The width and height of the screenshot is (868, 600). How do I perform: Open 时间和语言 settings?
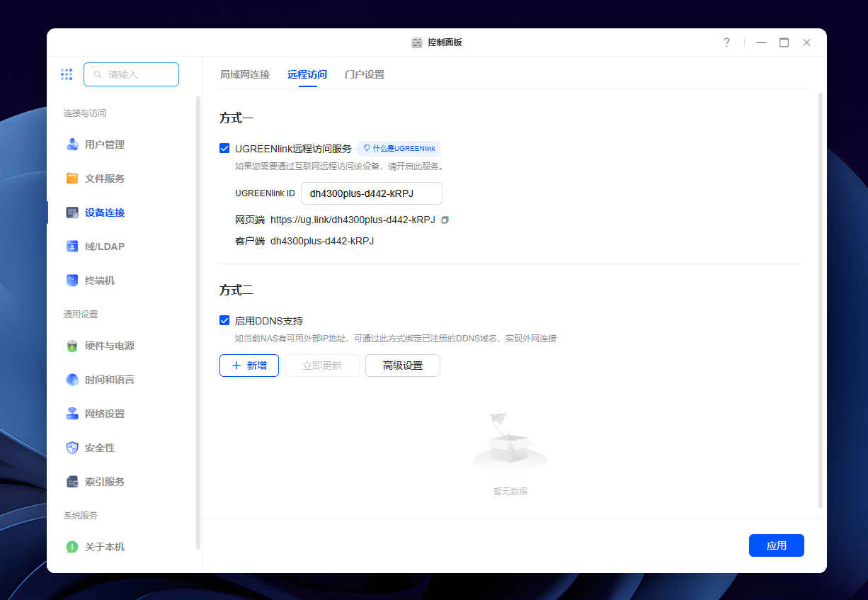coord(105,379)
